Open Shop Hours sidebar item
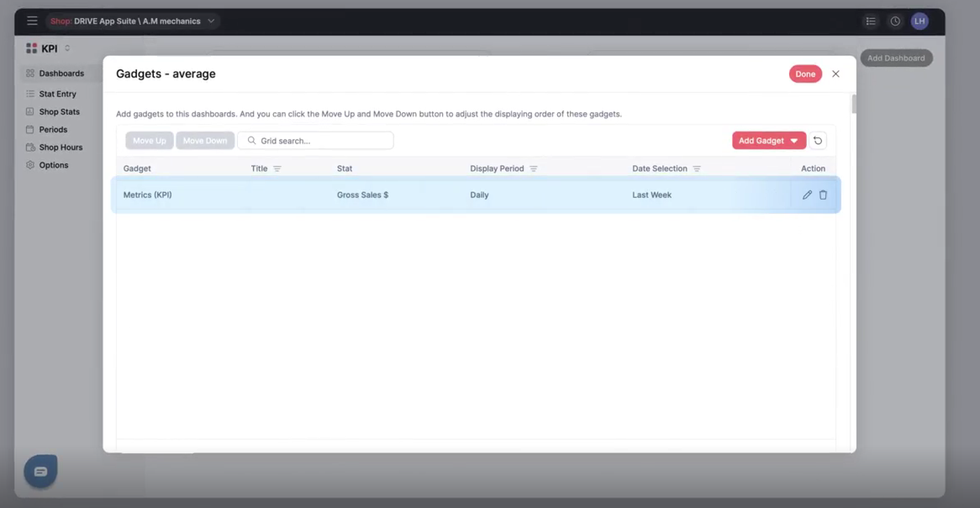The width and height of the screenshot is (980, 508). (61, 147)
